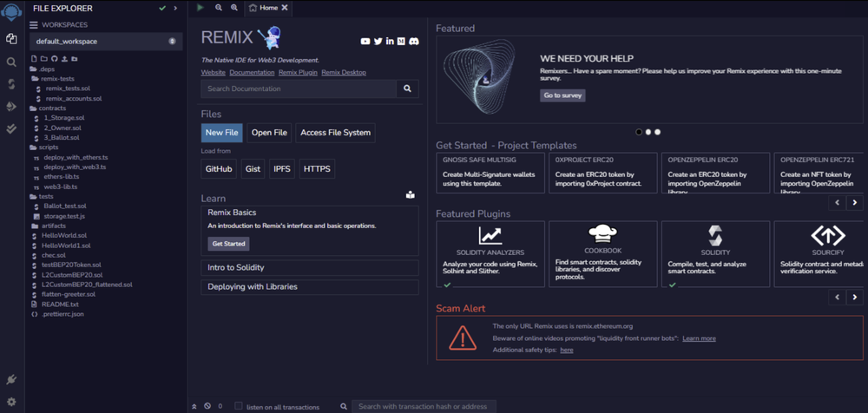Viewport: 868px width, 413px height.
Task: Toggle the terminal panel double-chevron
Action: [x=194, y=406]
